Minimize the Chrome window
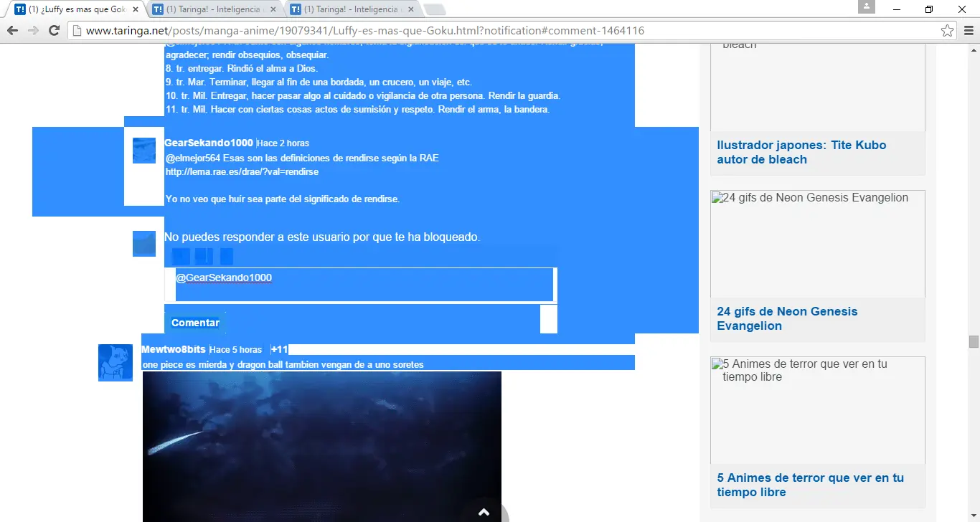The width and height of the screenshot is (980, 522). click(x=898, y=9)
